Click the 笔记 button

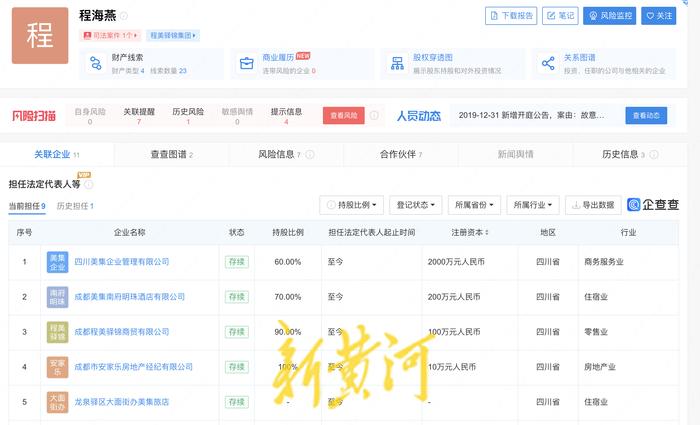(x=560, y=16)
